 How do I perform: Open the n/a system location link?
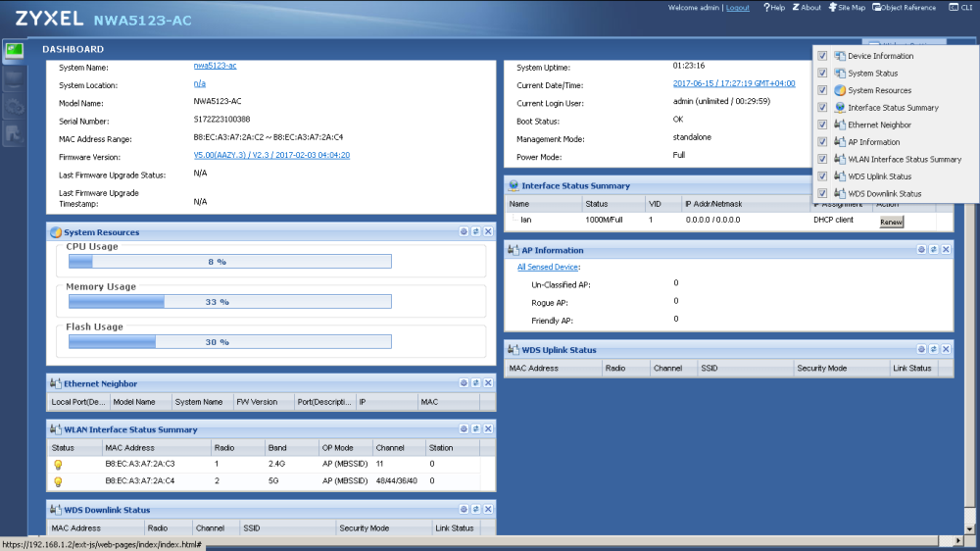[199, 83]
